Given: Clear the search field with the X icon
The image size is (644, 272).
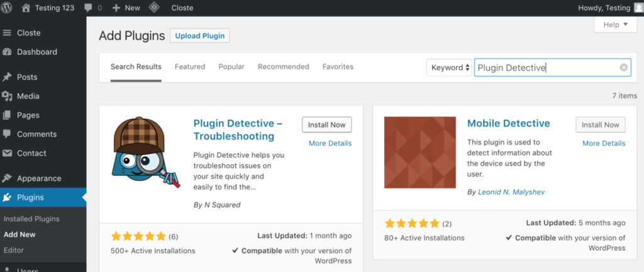Looking at the screenshot, I should click(x=624, y=68).
